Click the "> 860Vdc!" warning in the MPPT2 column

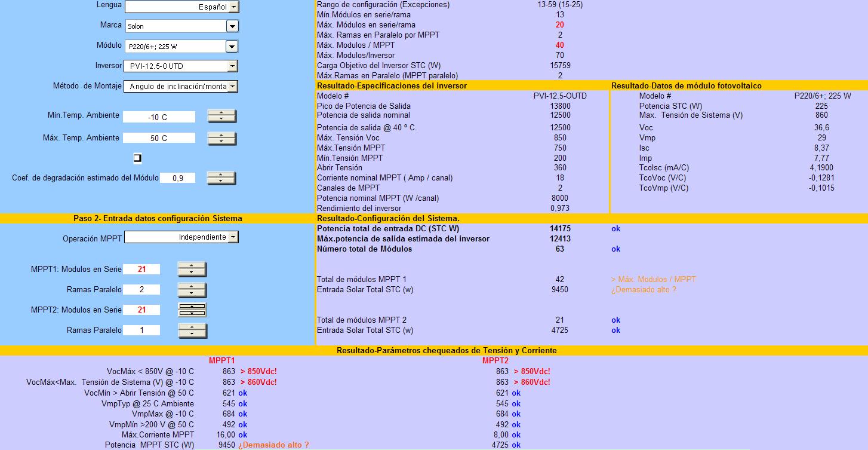pos(532,382)
